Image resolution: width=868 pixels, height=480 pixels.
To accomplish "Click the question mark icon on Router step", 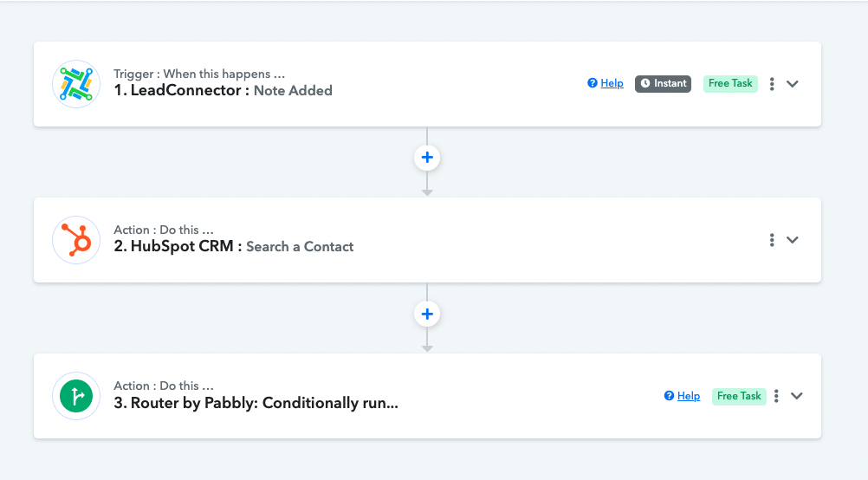I will click(x=669, y=396).
